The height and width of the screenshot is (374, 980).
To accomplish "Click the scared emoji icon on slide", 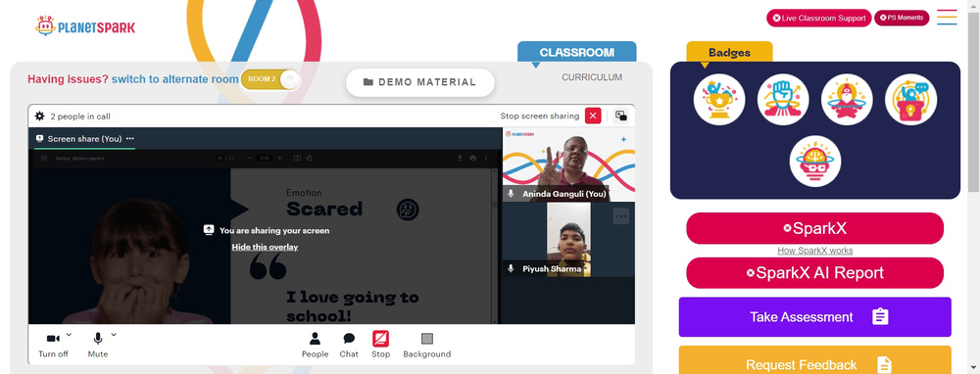I will (x=408, y=210).
